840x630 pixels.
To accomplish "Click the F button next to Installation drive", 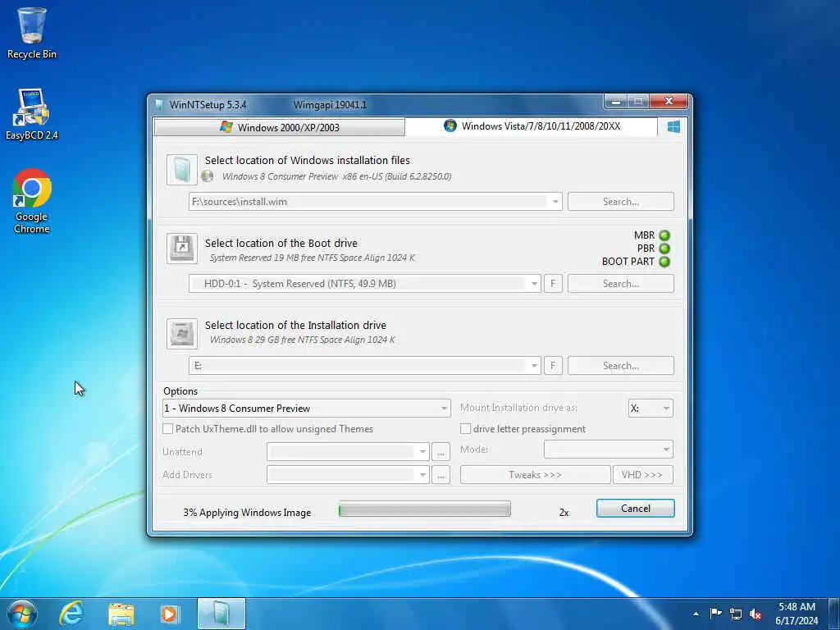I will pos(553,366).
